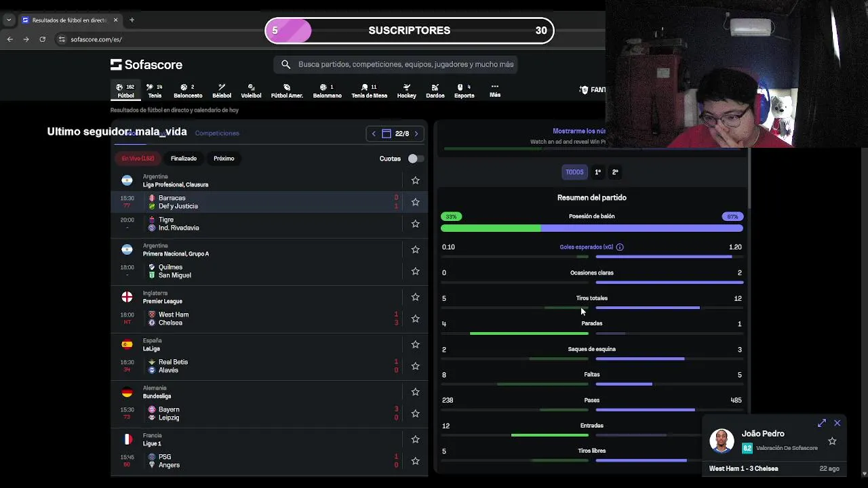Favorite the Bundesliga competition
The image size is (868, 488).
(416, 392)
